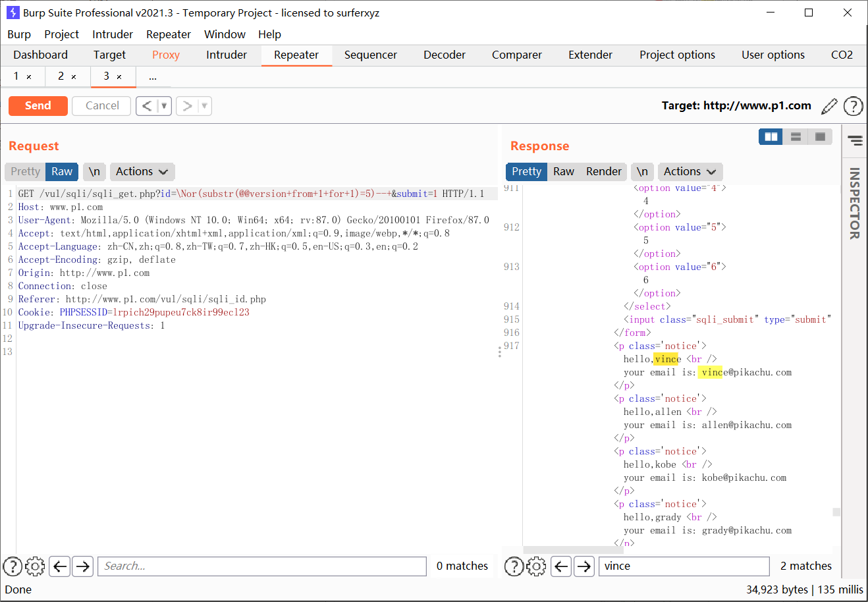Close Repeater sub-tab 2
Image resolution: width=868 pixels, height=602 pixels.
point(74,77)
